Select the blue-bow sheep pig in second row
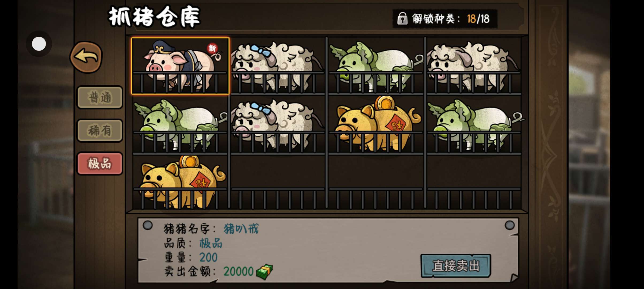 [x=278, y=125]
